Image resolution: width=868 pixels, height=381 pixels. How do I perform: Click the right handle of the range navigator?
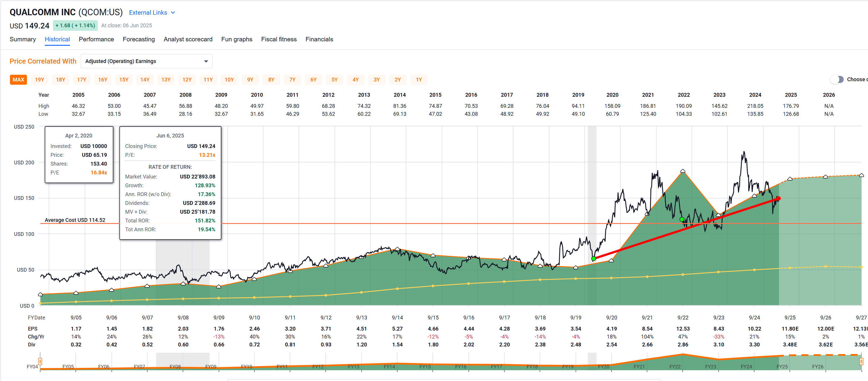click(861, 361)
